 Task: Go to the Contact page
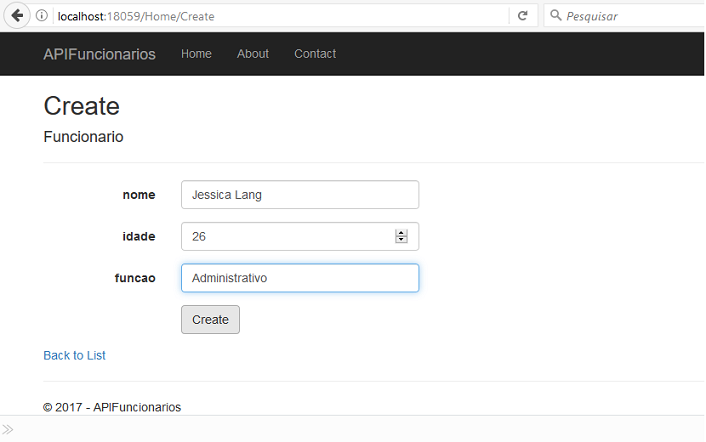pos(315,54)
